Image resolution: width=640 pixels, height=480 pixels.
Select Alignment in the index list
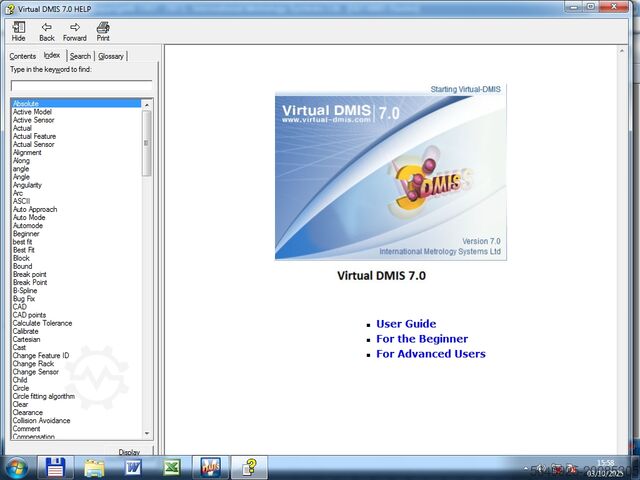[28, 153]
